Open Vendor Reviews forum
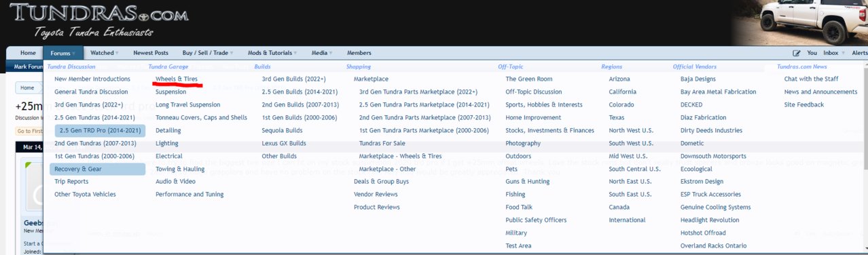Screen dimensions: 868x255 [376, 194]
